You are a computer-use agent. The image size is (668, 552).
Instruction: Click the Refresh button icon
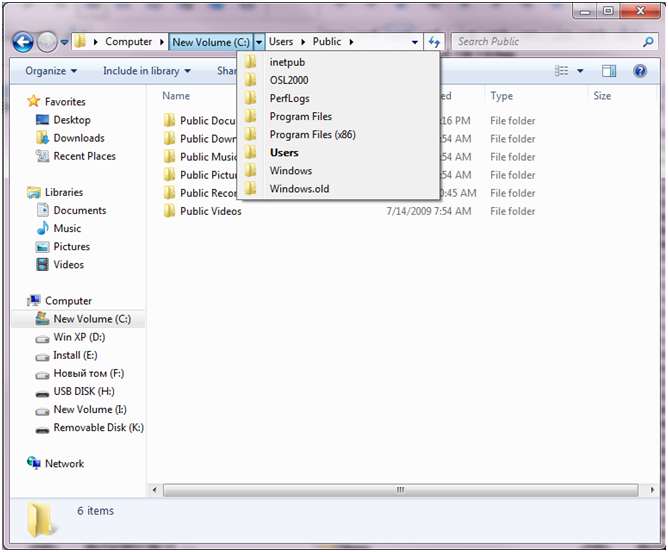434,42
